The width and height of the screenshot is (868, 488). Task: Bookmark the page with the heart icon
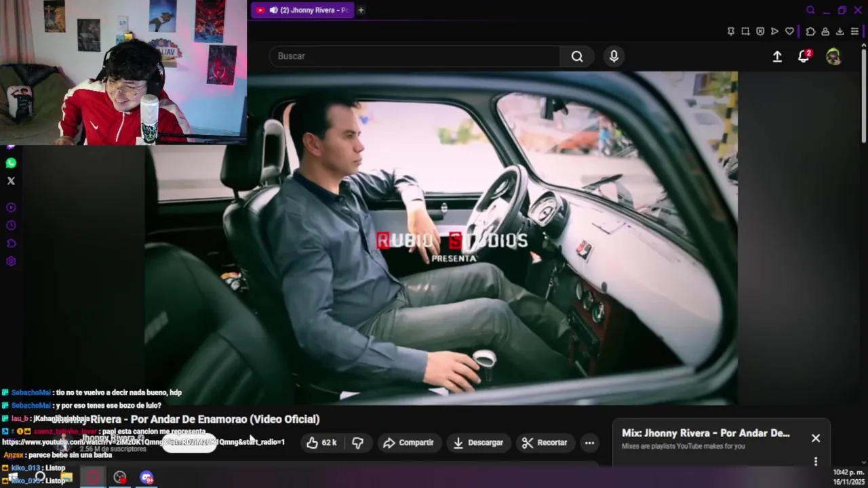789,31
